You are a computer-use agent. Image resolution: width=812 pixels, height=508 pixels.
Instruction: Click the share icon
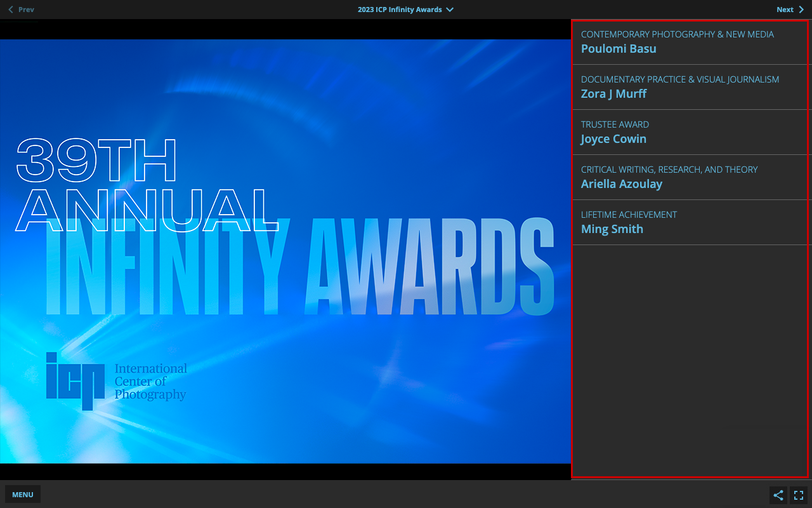pos(778,495)
